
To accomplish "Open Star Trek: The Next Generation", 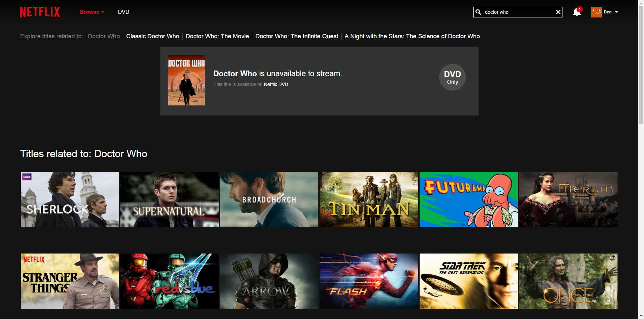I will click(x=469, y=281).
